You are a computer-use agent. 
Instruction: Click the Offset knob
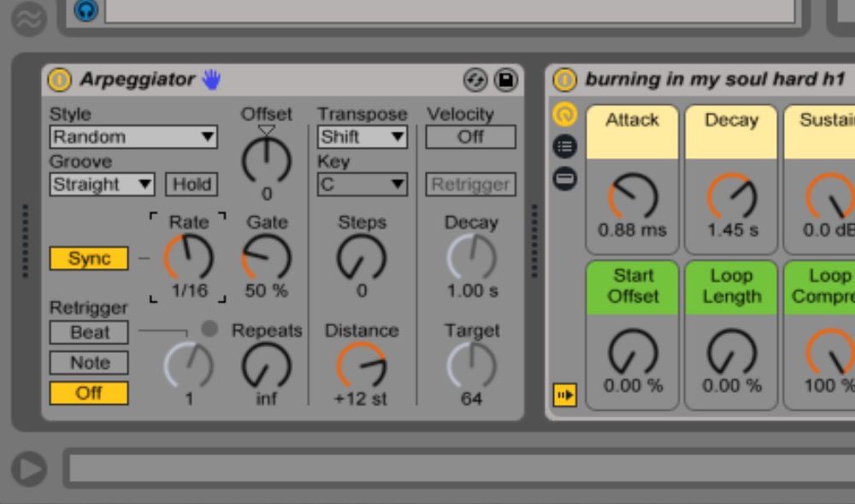(x=266, y=160)
